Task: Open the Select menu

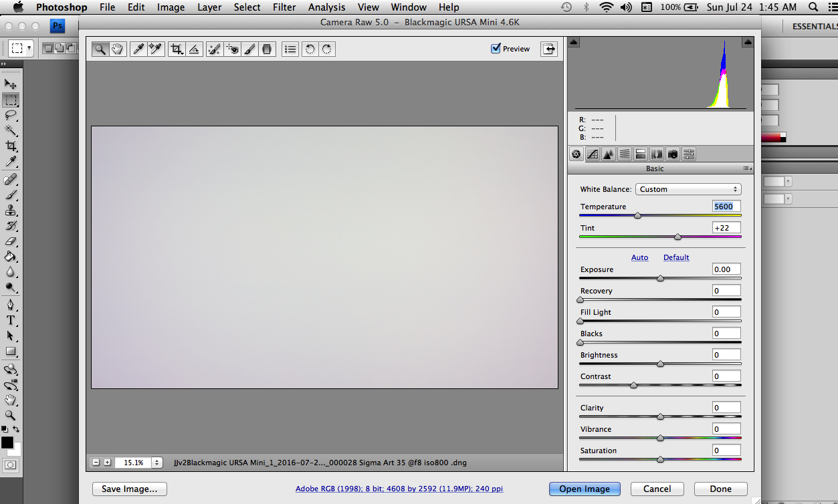Action: click(247, 7)
